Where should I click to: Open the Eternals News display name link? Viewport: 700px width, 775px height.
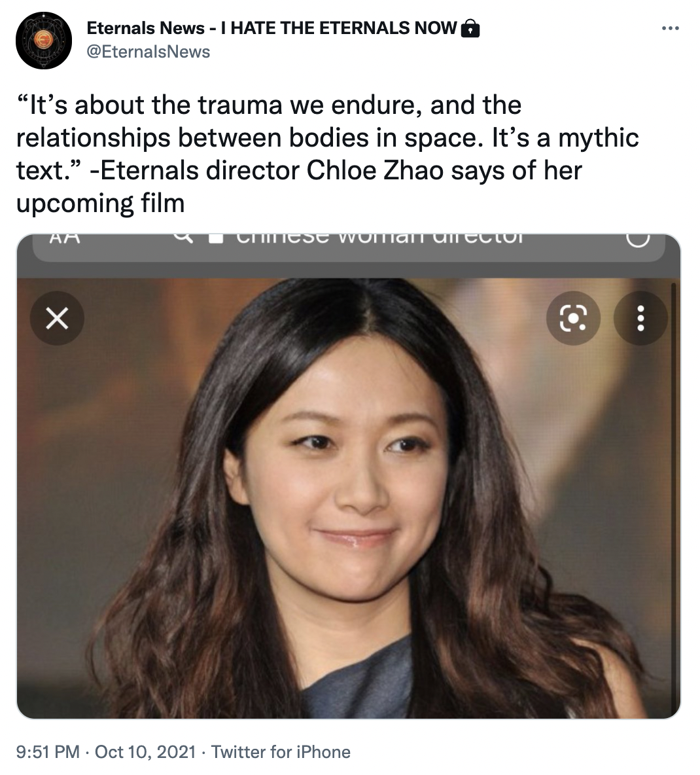[271, 28]
